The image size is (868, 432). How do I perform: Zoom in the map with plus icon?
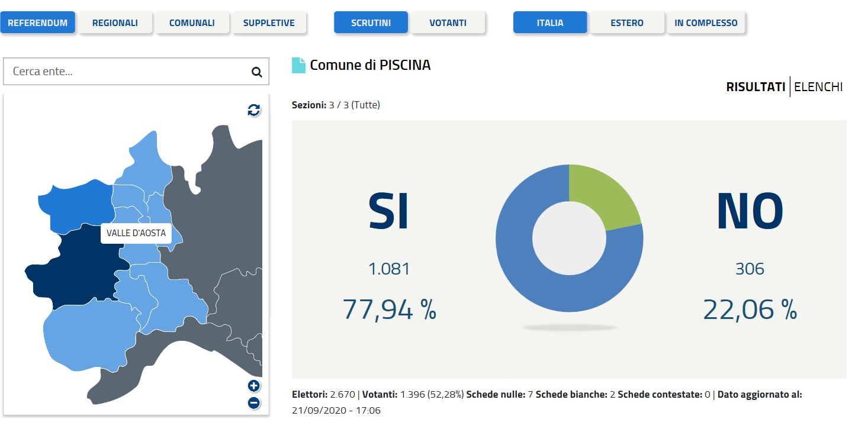click(254, 386)
